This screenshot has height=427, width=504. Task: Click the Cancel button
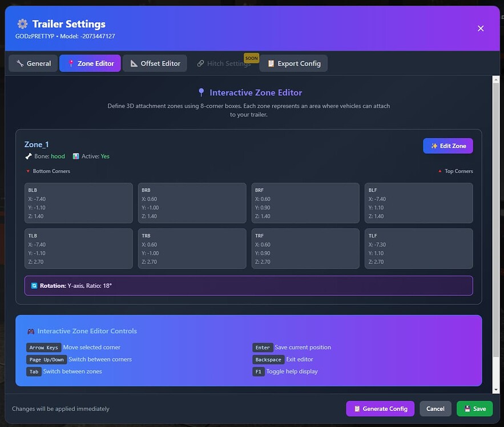click(x=436, y=409)
